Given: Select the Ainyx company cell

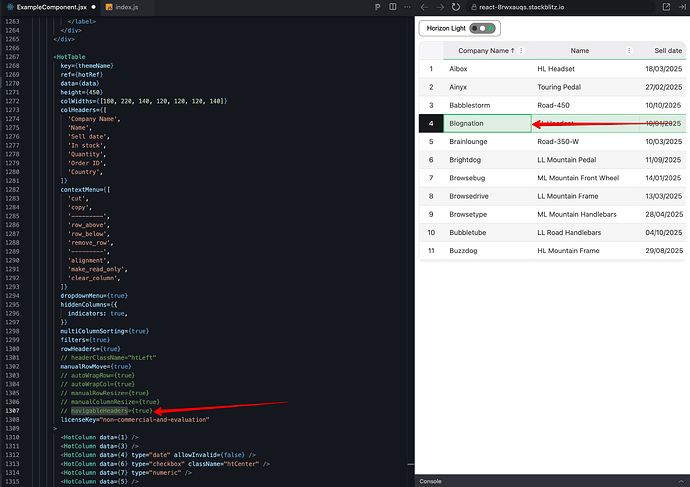Looking at the screenshot, I should pyautogui.click(x=487, y=87).
